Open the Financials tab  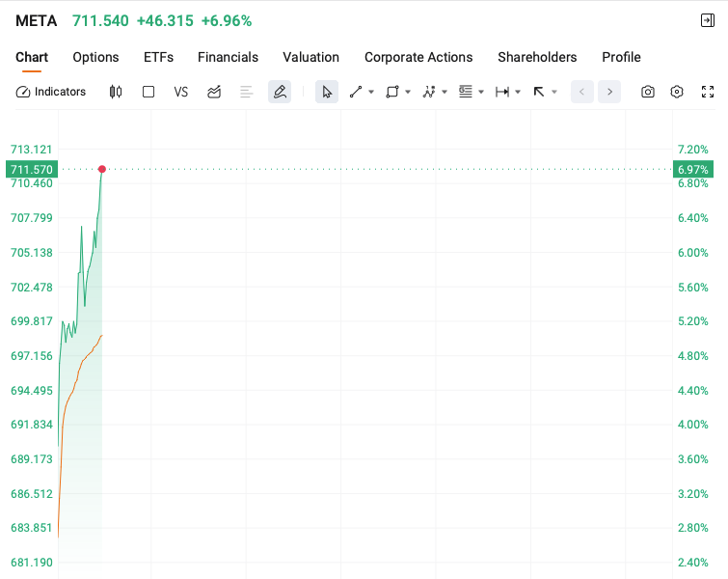[x=228, y=57]
